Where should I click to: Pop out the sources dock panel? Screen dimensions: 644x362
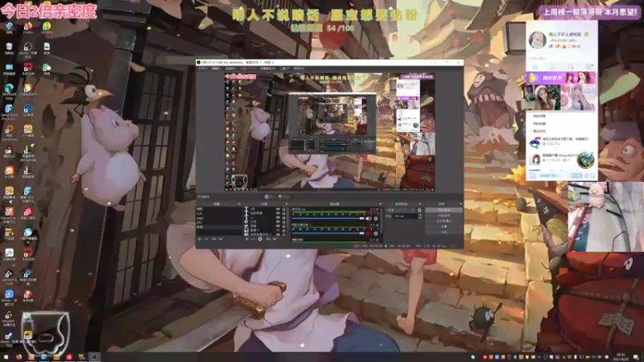click(287, 204)
